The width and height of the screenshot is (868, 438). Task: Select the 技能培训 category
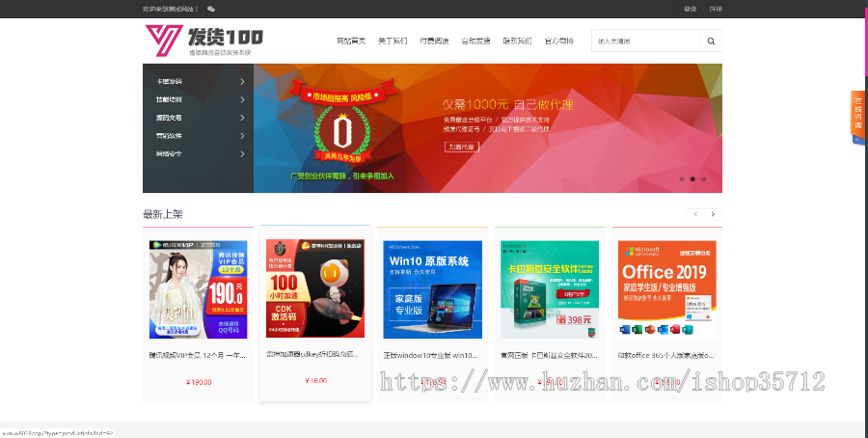click(169, 99)
